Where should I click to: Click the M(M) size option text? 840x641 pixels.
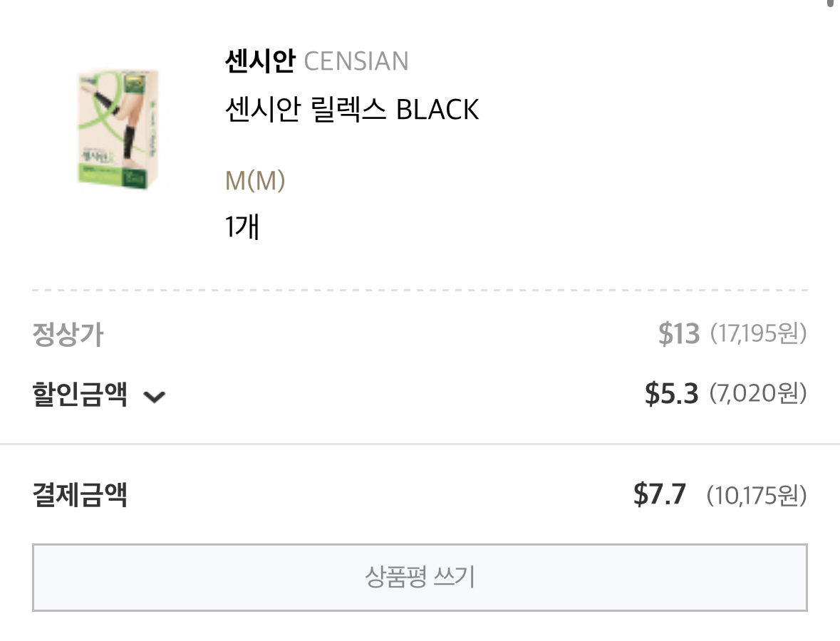[255, 182]
